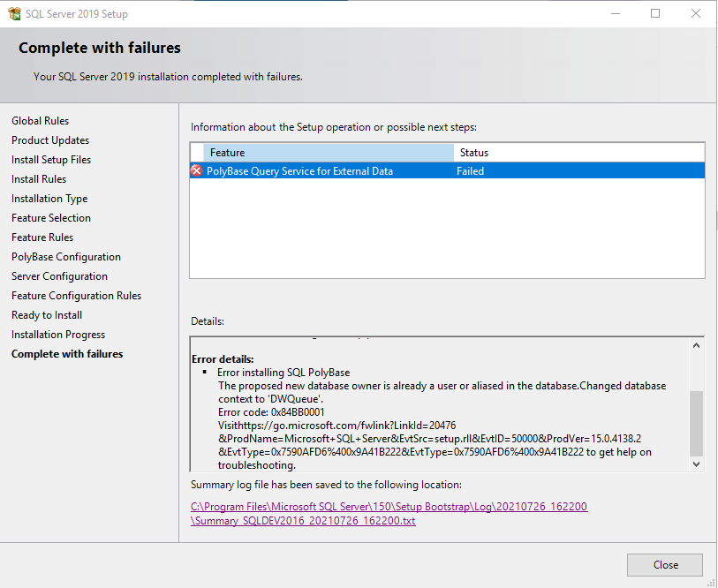The height and width of the screenshot is (588, 718).
Task: Click the red failed-status icon beside PolyBase
Action: 196,170
